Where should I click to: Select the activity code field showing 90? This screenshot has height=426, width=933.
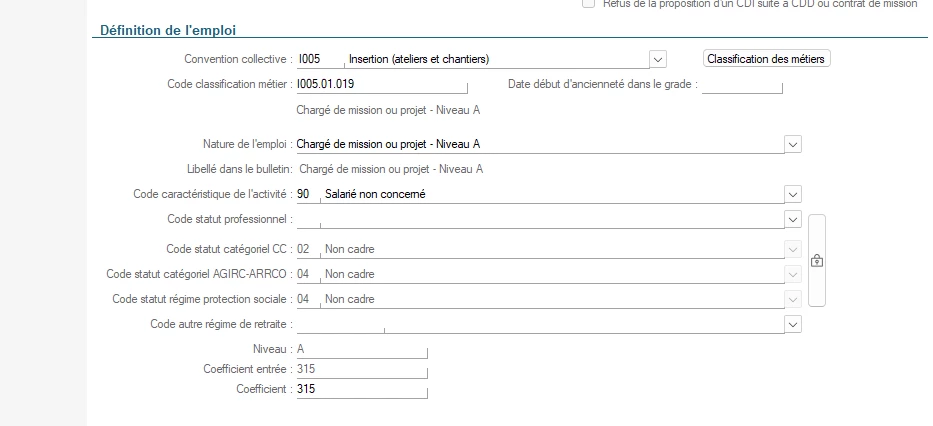(305, 194)
